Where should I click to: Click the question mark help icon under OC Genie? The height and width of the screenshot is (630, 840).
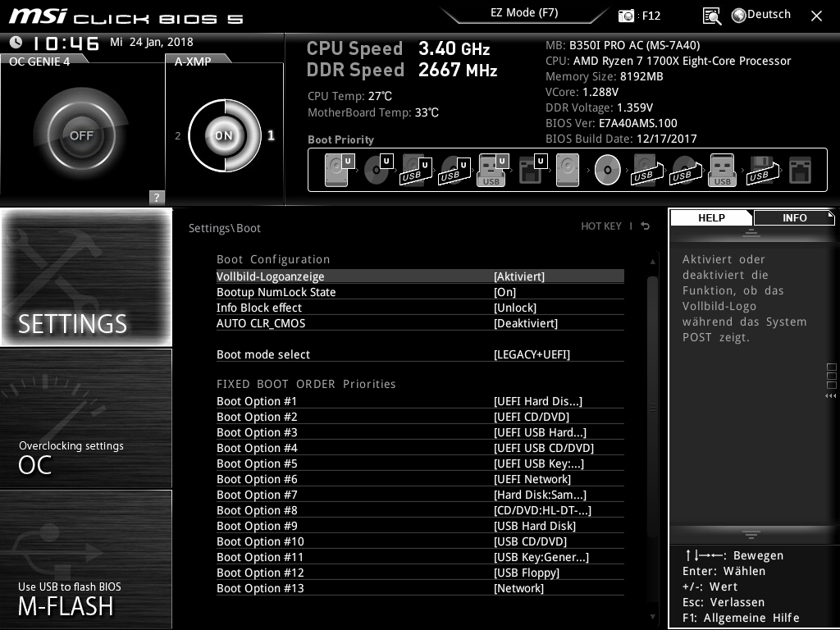tap(157, 197)
